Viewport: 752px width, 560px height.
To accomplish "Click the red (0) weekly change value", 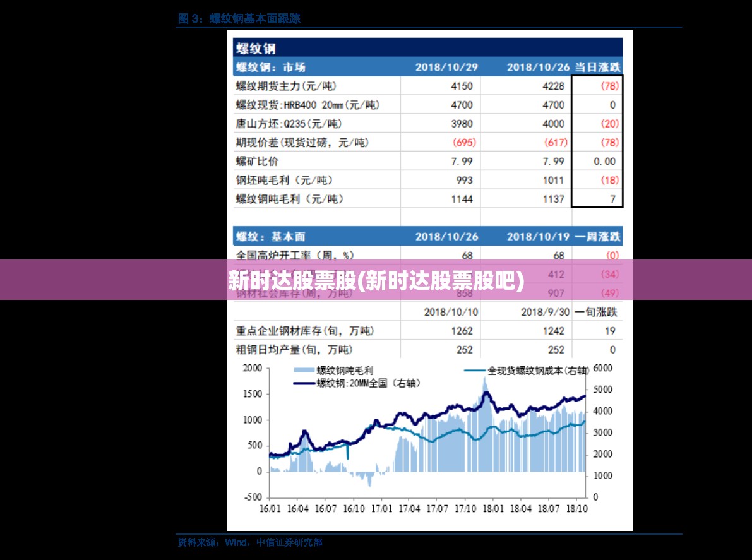I will [612, 256].
